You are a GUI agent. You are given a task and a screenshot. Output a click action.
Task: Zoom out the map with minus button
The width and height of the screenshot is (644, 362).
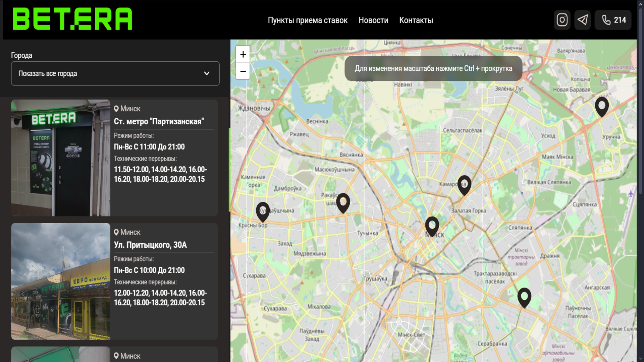pos(243,71)
